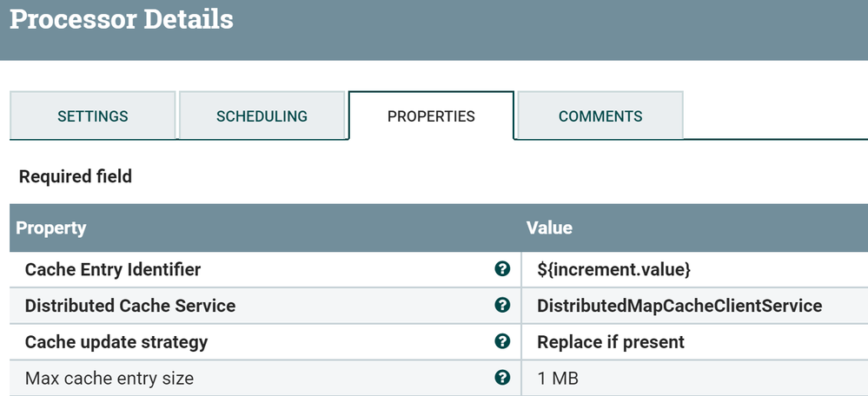Go to the COMMENTS tab
Screen dimensions: 868x396
(600, 116)
